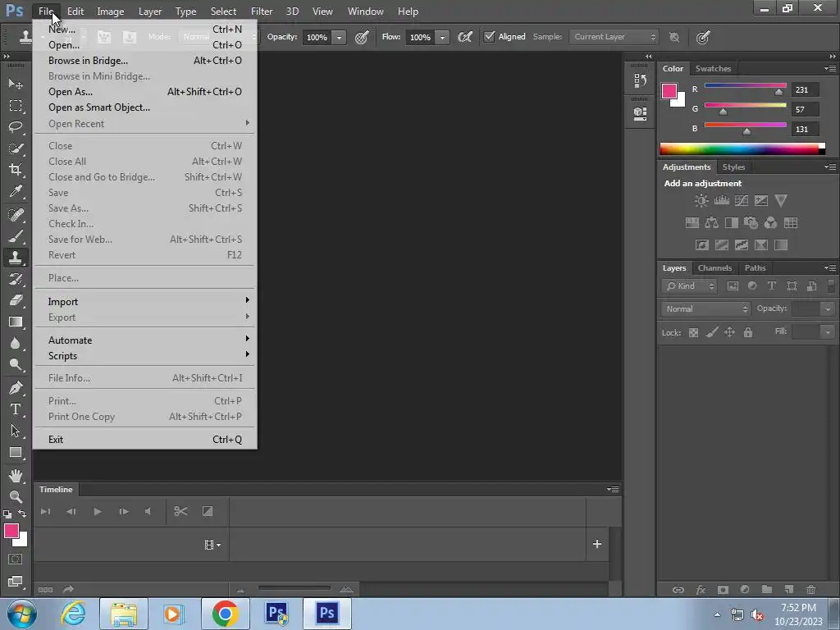The image size is (840, 630).
Task: Add media to track plus button
Action: [x=597, y=544]
